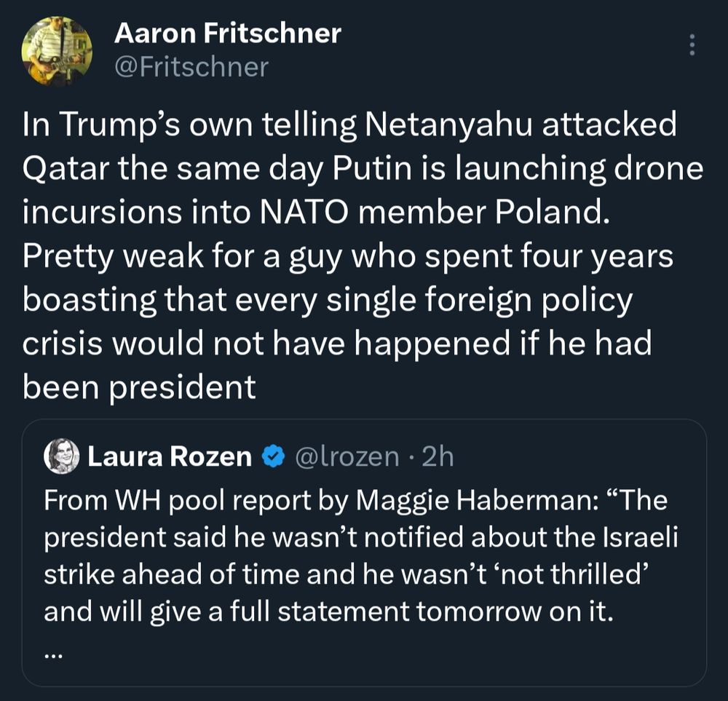
Task: Expand quoted tweet via trailing ellipsis
Action: coord(53,655)
